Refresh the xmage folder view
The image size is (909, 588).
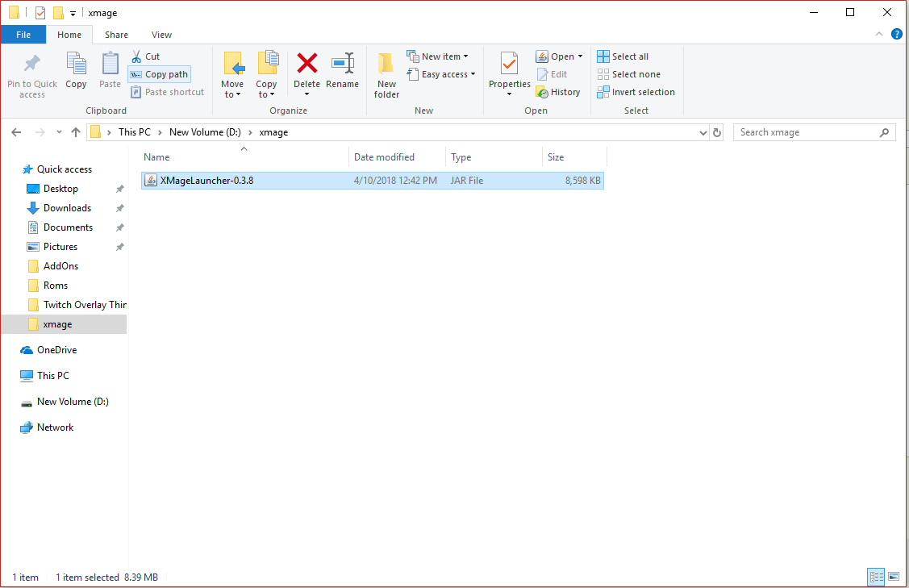click(717, 132)
